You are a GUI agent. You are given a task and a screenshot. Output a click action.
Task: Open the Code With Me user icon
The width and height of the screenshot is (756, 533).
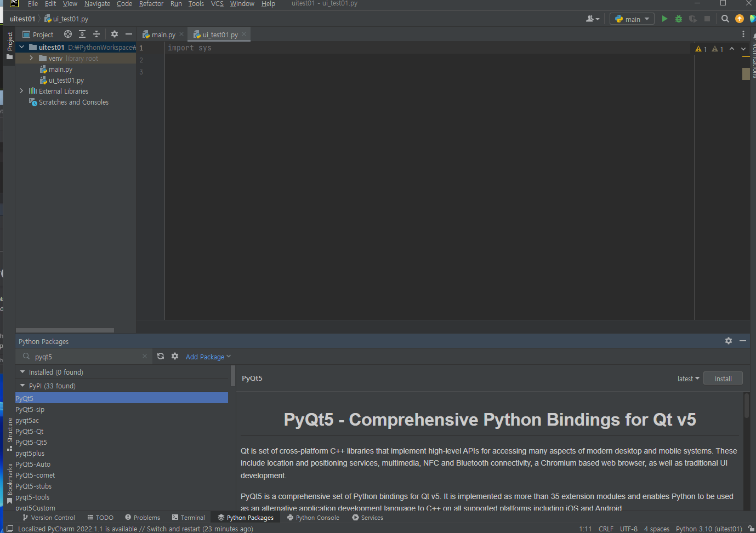pos(593,19)
